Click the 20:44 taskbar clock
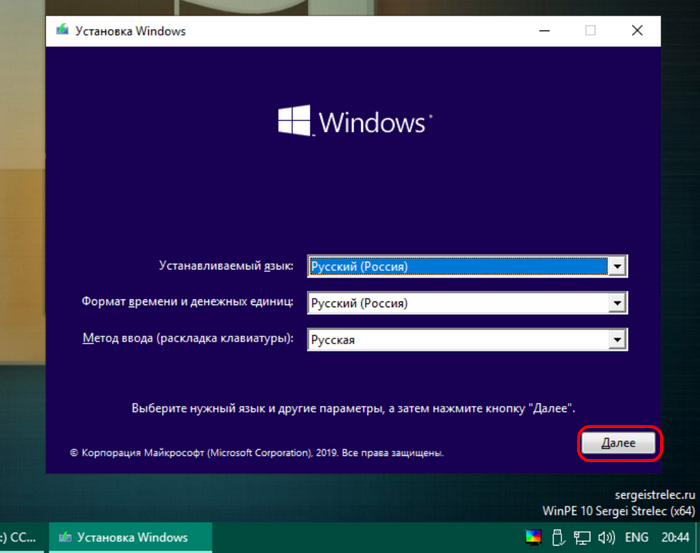This screenshot has height=553, width=700. 675,537
